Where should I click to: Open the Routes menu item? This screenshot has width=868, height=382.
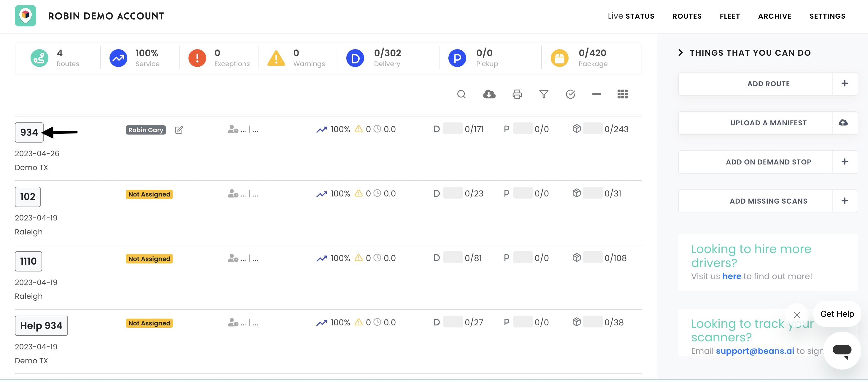[x=687, y=16]
